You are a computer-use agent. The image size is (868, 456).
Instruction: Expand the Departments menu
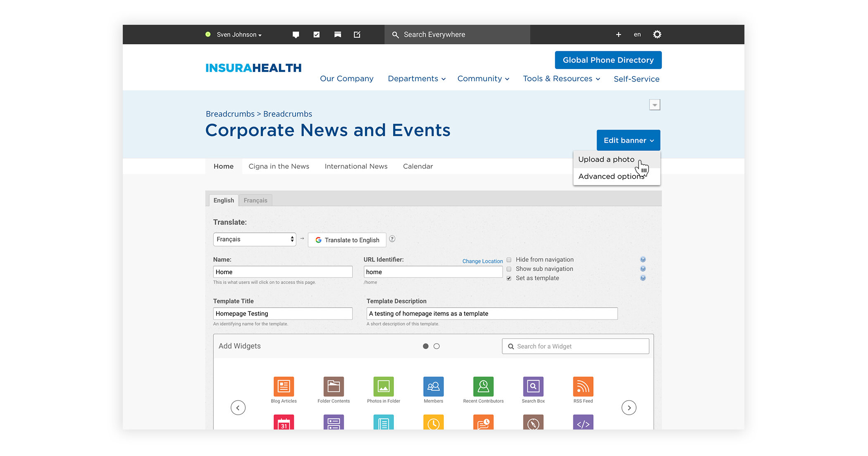pos(417,79)
